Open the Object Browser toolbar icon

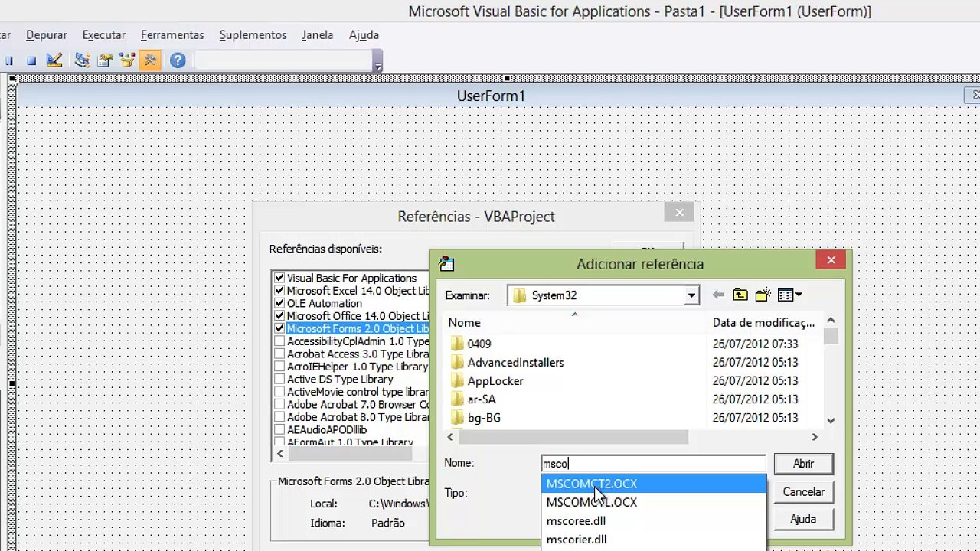pyautogui.click(x=127, y=60)
